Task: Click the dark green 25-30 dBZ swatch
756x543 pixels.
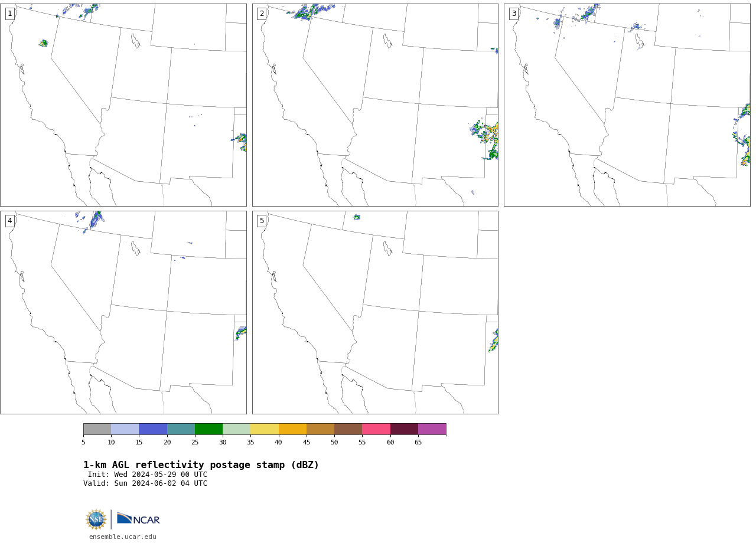Action: pyautogui.click(x=209, y=429)
